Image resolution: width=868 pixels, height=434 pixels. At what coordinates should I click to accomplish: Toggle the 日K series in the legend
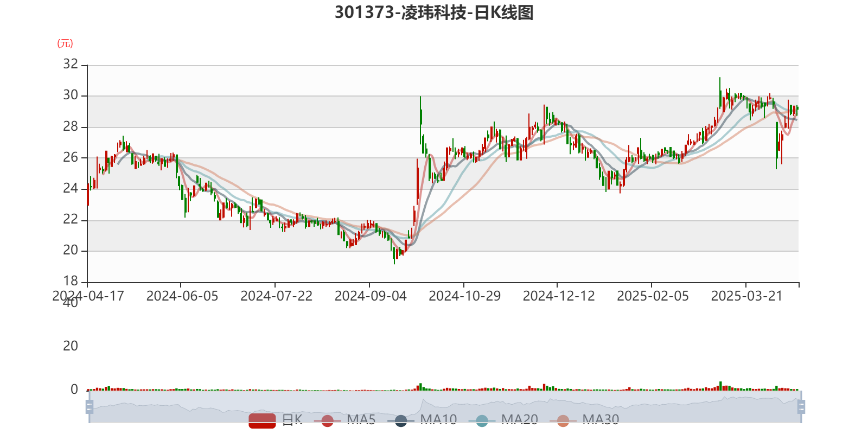276,420
